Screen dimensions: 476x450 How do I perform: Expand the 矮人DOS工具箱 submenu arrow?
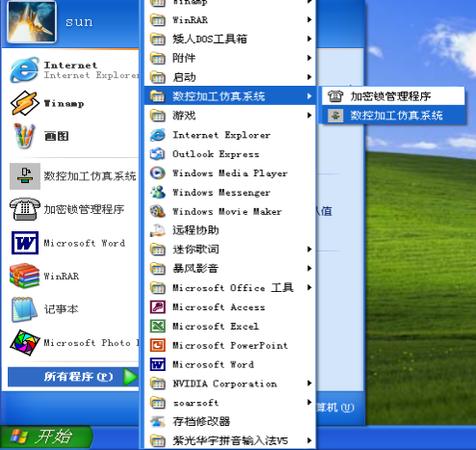pos(309,39)
